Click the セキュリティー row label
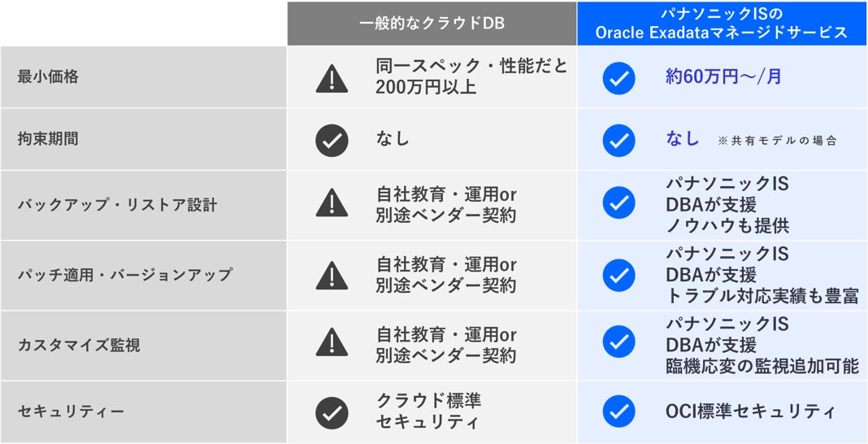Screen dimensions: 868x444 (72, 412)
